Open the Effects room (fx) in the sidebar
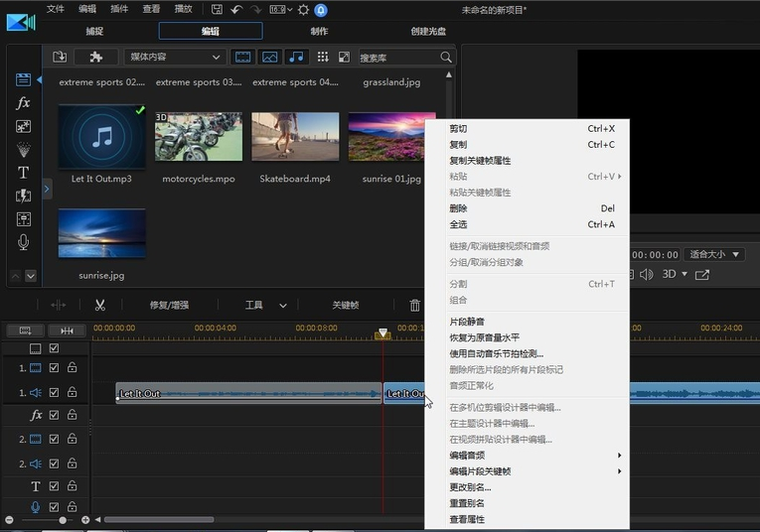This screenshot has width=760, height=532. (x=23, y=103)
